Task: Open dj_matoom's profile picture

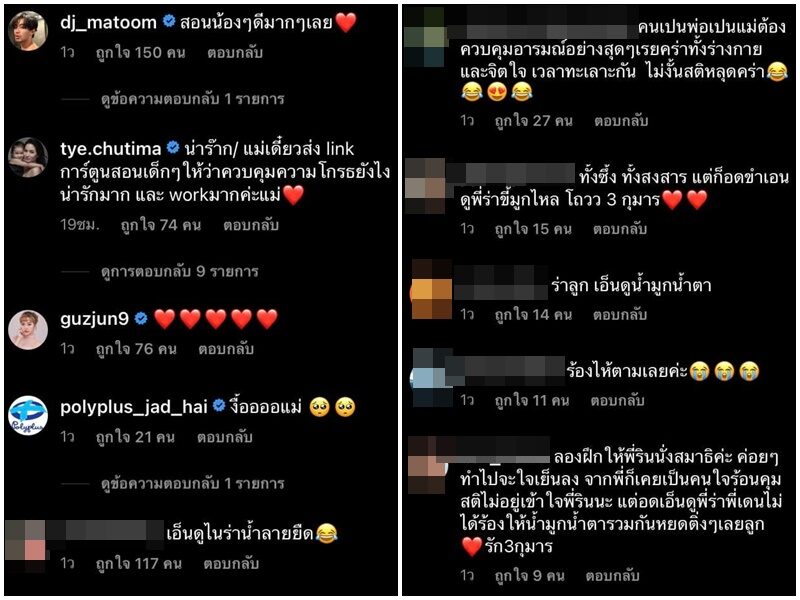Action: (28, 31)
